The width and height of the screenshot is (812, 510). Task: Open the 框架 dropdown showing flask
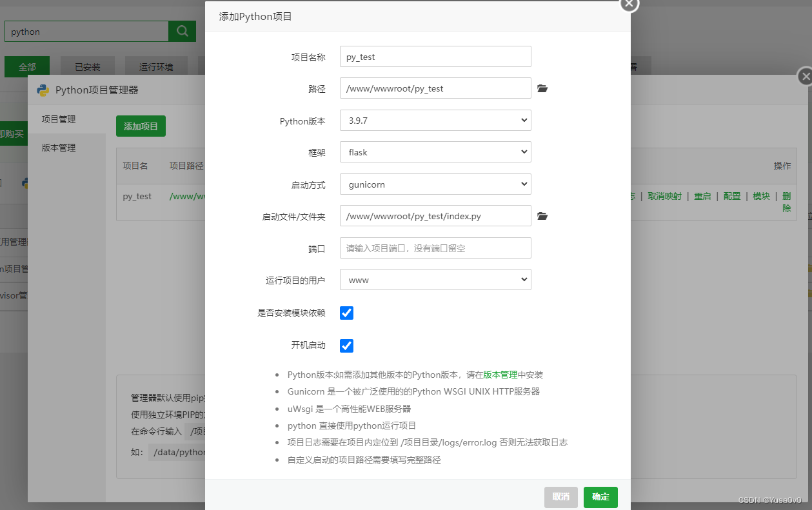[x=435, y=152]
